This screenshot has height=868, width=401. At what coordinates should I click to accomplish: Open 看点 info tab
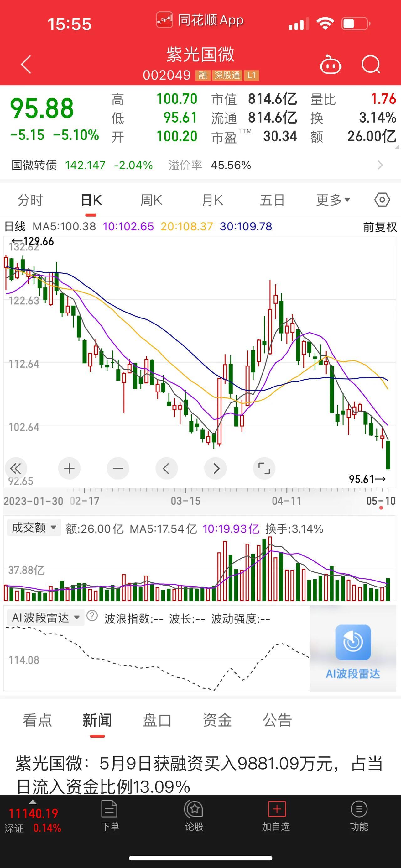click(37, 720)
